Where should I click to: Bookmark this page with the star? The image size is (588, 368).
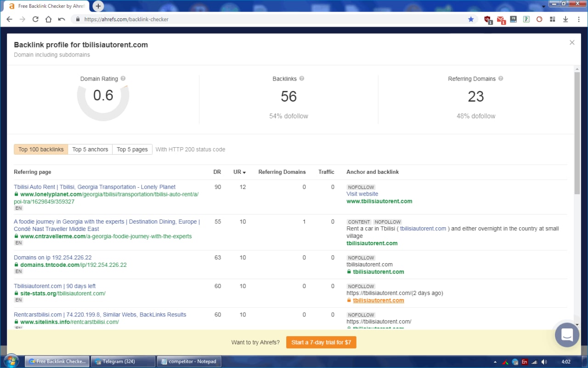(471, 19)
